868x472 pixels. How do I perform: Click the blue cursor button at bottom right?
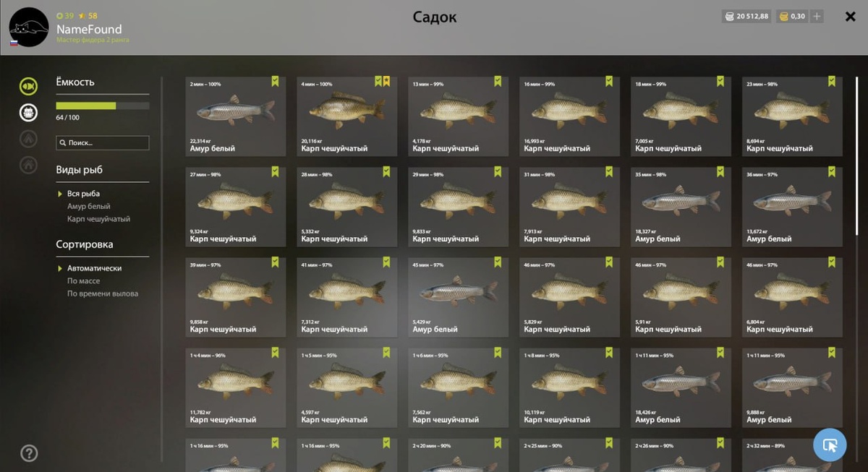point(830,445)
